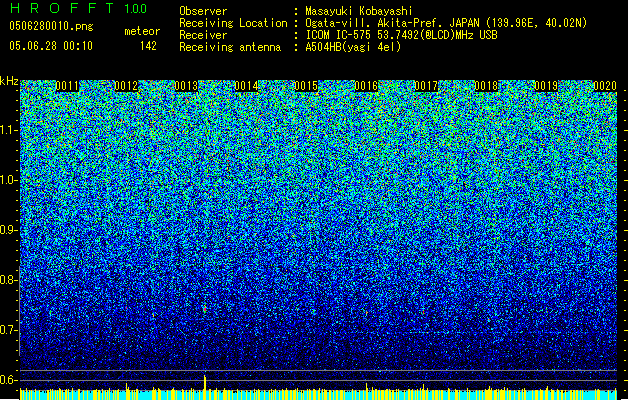Select the file name 0506280010.png

[51, 26]
